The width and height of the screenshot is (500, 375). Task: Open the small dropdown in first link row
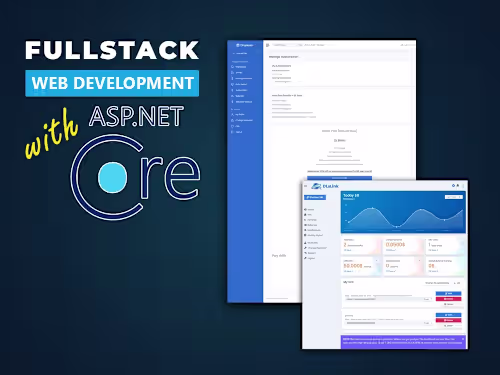(427, 299)
